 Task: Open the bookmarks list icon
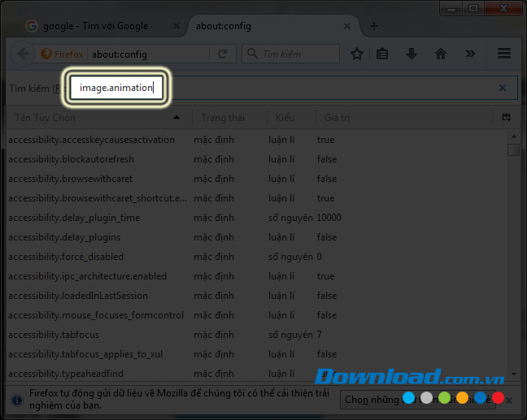383,54
